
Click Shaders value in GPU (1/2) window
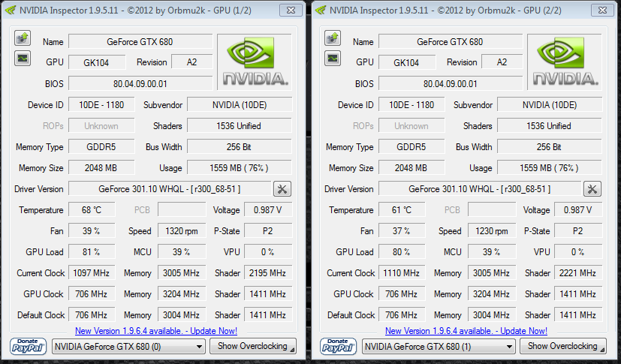point(240,126)
